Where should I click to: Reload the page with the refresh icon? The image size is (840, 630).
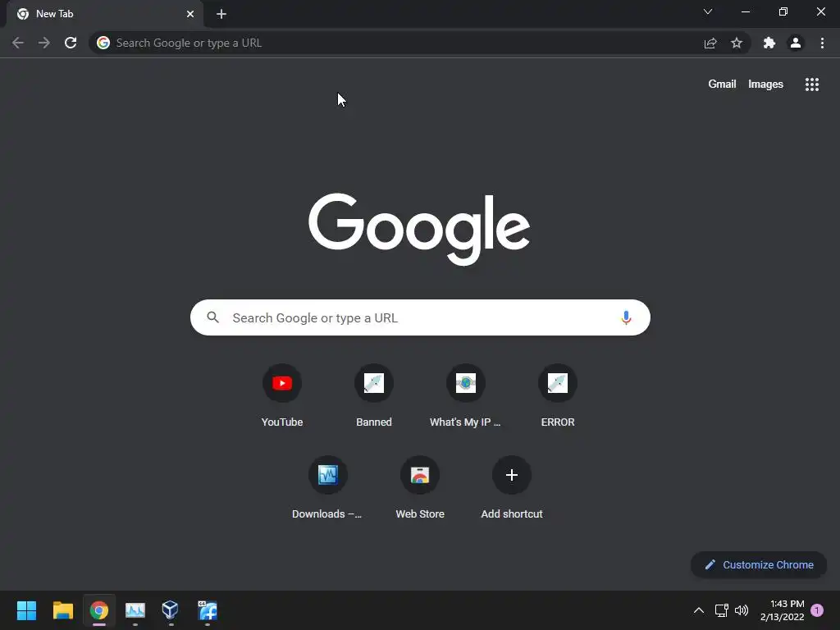tap(71, 43)
